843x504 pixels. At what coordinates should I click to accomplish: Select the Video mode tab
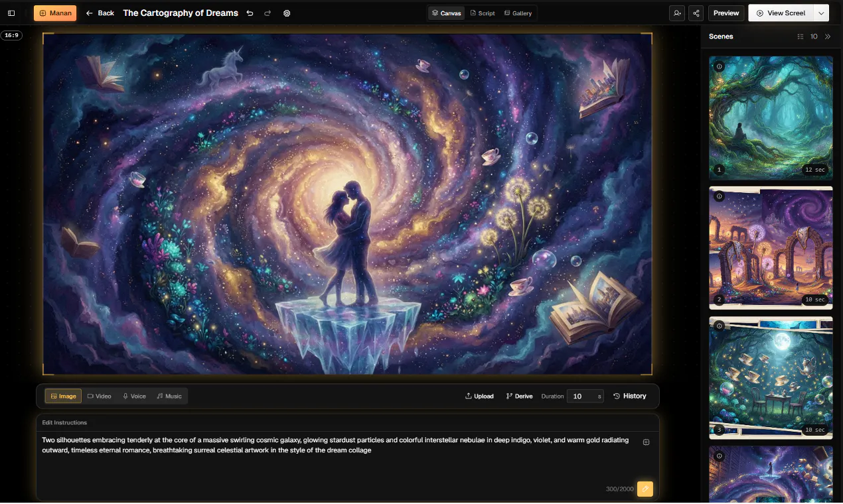coord(99,396)
